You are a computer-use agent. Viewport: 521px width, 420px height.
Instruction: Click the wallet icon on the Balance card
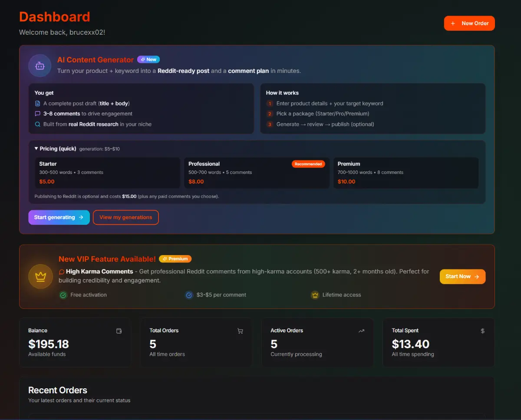(119, 331)
